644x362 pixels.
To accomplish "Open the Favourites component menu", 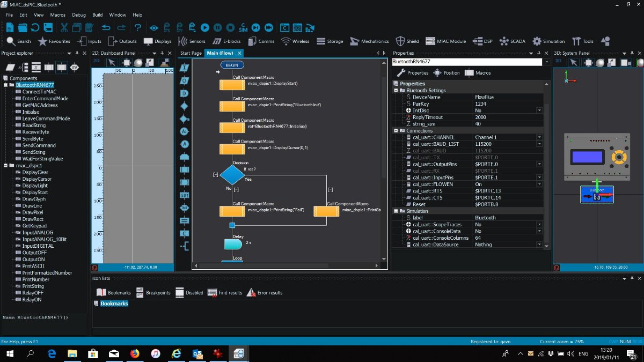I will pyautogui.click(x=54, y=41).
